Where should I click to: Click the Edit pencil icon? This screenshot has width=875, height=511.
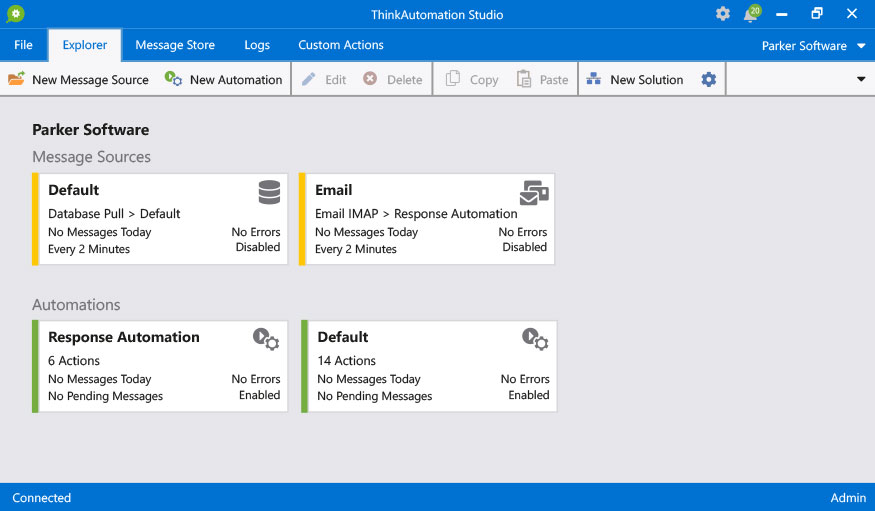click(x=309, y=79)
